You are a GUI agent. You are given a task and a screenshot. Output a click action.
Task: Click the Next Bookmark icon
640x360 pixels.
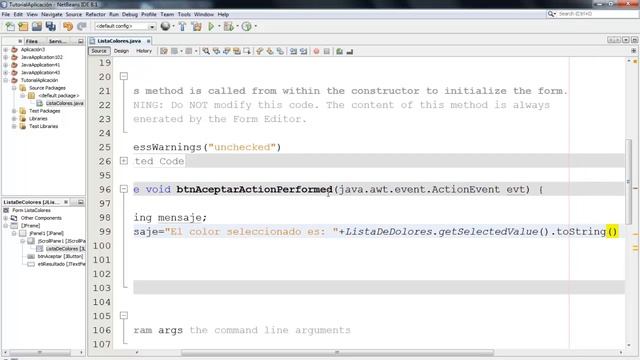(270, 51)
